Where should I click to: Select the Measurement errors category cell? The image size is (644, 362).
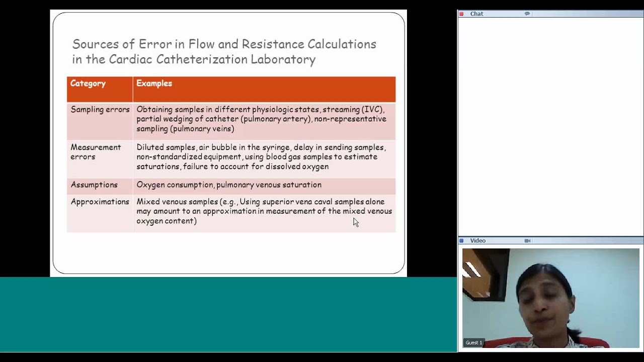pos(100,159)
